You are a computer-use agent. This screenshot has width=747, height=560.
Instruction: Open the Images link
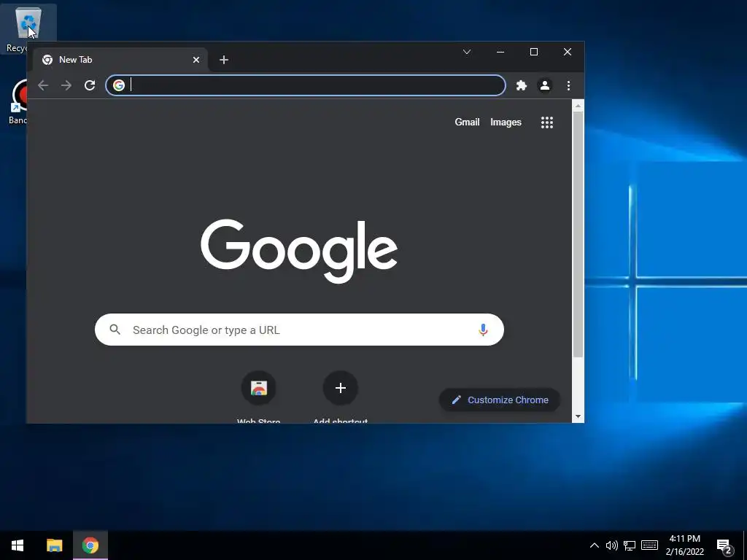(x=506, y=122)
